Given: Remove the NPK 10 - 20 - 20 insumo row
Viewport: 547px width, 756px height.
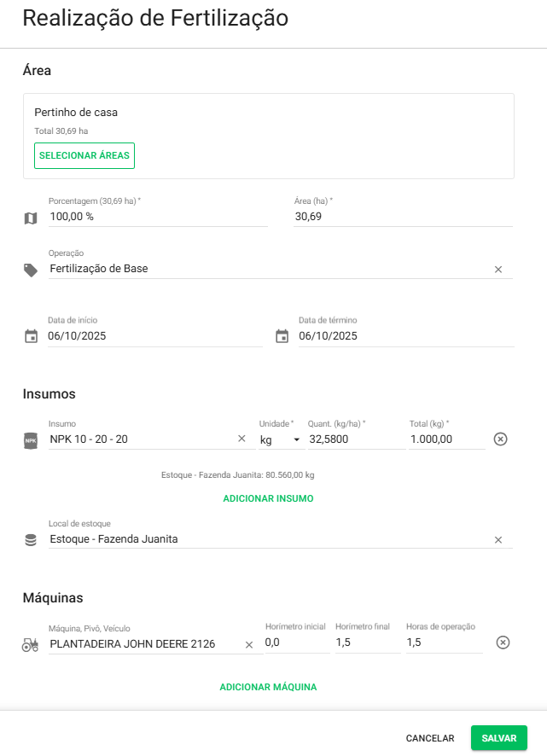Looking at the screenshot, I should pos(501,439).
